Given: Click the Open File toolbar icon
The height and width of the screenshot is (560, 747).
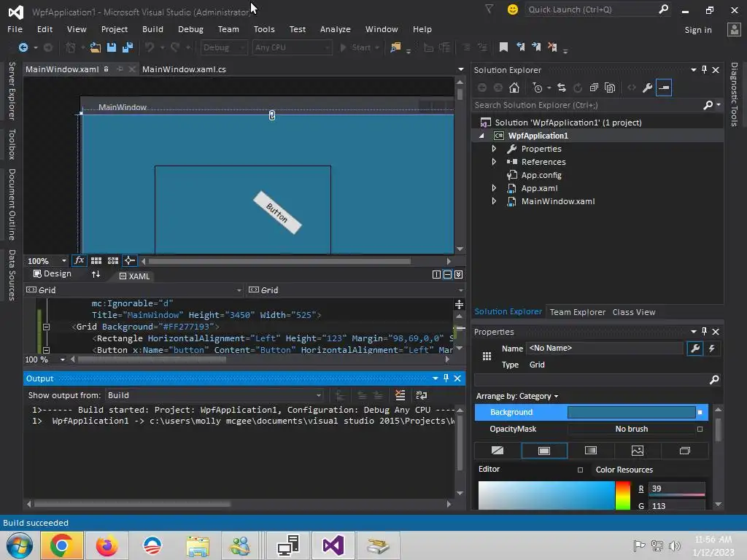Looking at the screenshot, I should click(96, 47).
